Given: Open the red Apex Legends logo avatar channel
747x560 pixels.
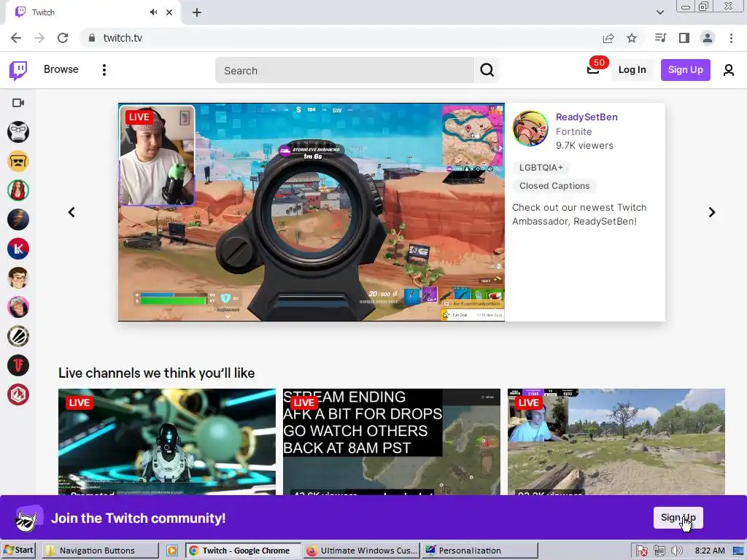Looking at the screenshot, I should pyautogui.click(x=18, y=394).
